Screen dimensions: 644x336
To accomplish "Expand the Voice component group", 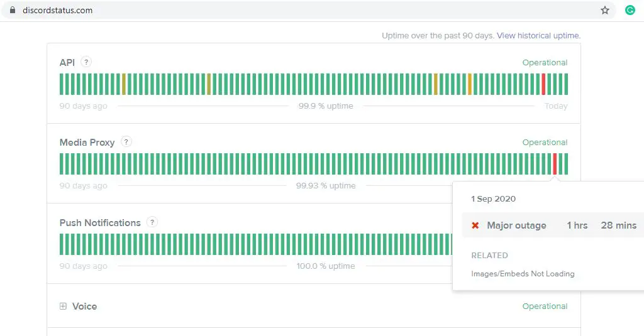I will (63, 306).
